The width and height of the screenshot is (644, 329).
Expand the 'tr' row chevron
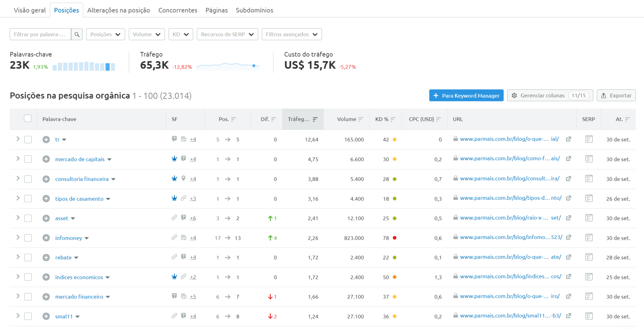[18, 139]
